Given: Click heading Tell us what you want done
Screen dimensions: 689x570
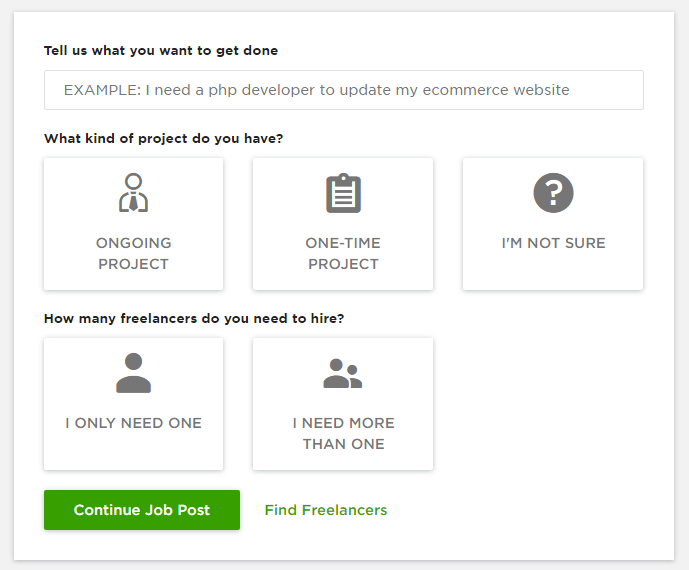Looking at the screenshot, I should tap(161, 51).
